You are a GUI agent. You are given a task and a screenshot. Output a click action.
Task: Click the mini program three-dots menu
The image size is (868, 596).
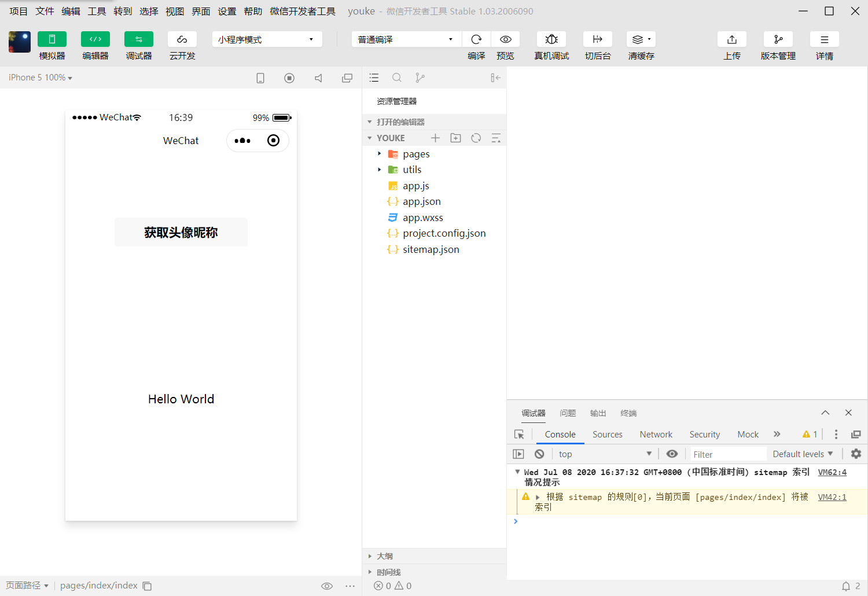242,141
